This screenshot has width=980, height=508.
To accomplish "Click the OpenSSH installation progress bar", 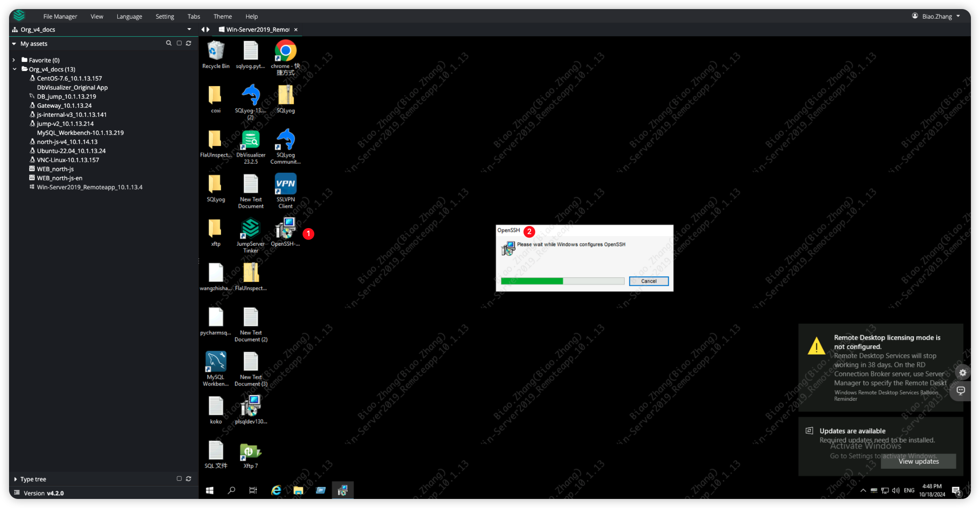I will click(x=562, y=281).
